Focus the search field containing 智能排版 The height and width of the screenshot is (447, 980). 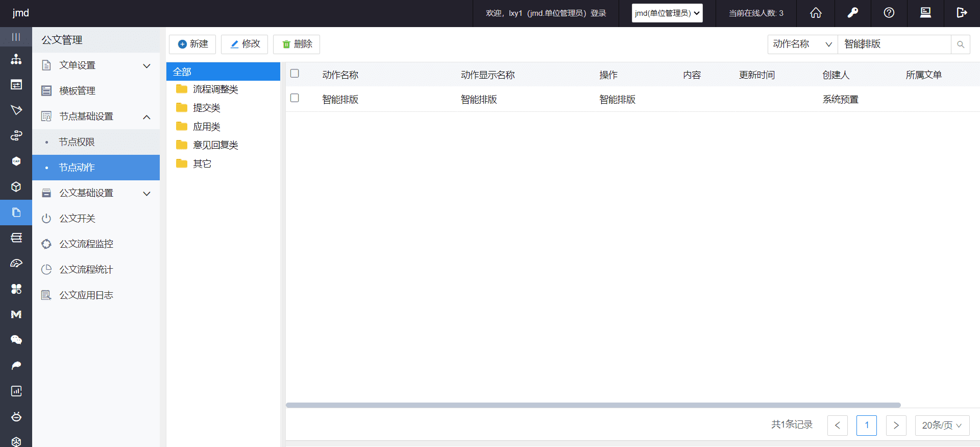(894, 44)
